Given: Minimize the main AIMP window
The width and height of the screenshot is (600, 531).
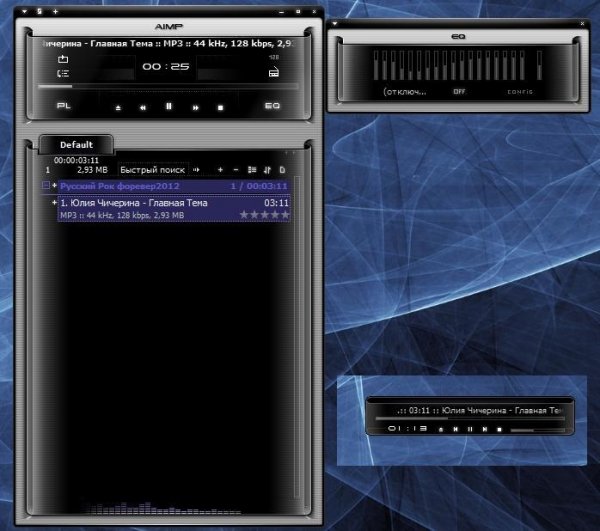Looking at the screenshot, I should 282,12.
